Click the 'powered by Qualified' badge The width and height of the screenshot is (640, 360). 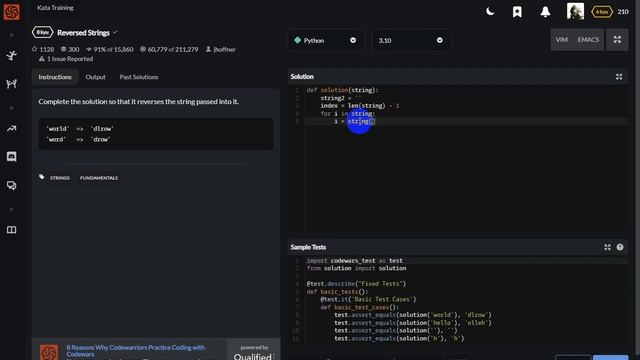click(254, 353)
